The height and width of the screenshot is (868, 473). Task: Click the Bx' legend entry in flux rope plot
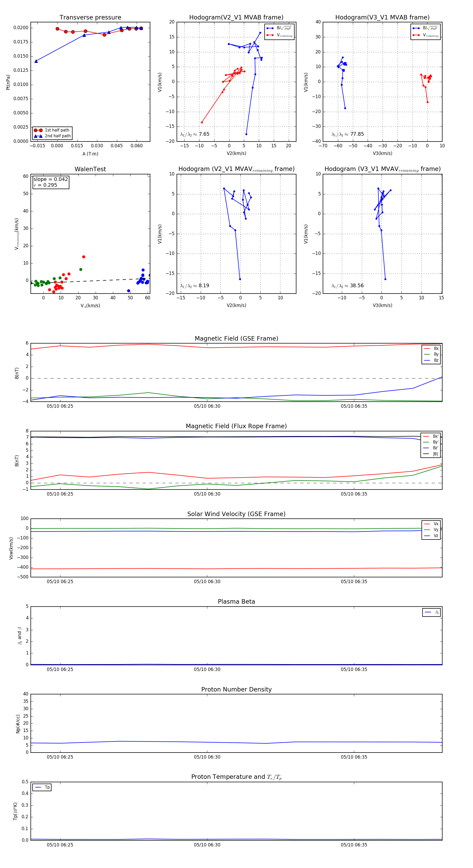pyautogui.click(x=431, y=436)
